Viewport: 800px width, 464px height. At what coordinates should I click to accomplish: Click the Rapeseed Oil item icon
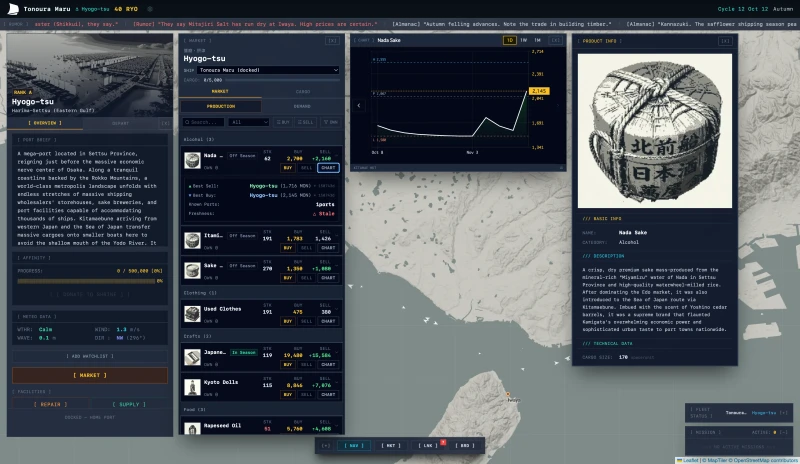(x=192, y=429)
